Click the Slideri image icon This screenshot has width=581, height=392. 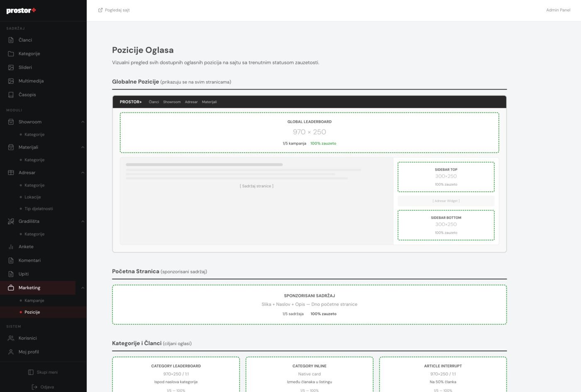(11, 67)
